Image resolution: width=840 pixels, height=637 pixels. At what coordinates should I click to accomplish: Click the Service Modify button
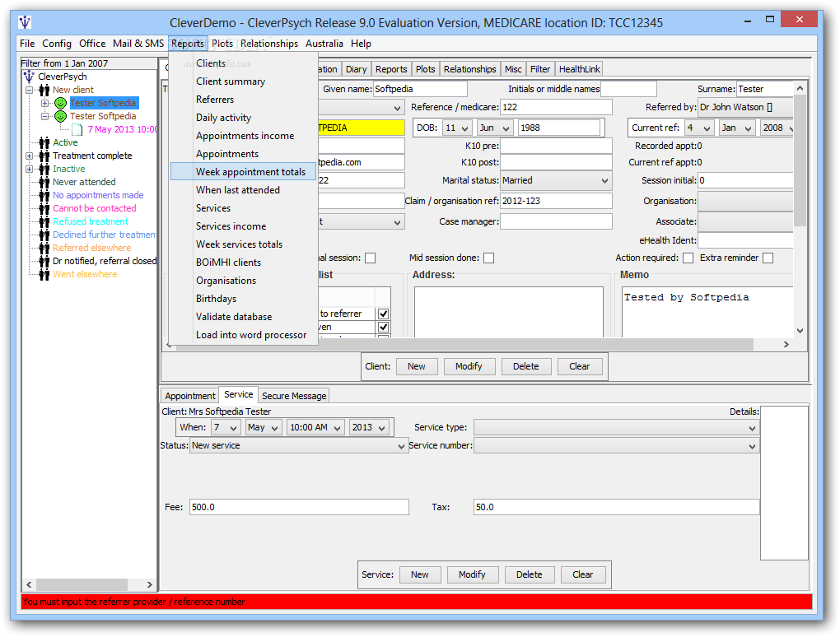472,575
